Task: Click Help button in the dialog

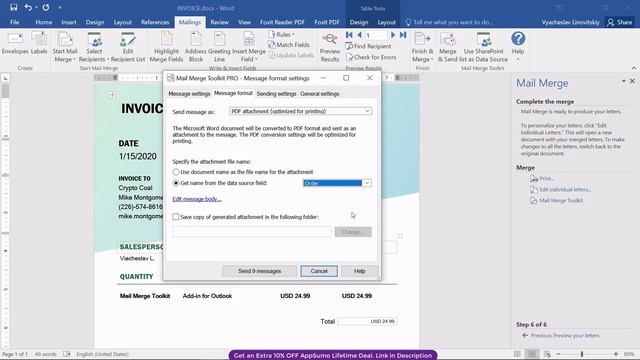Action: click(x=360, y=271)
